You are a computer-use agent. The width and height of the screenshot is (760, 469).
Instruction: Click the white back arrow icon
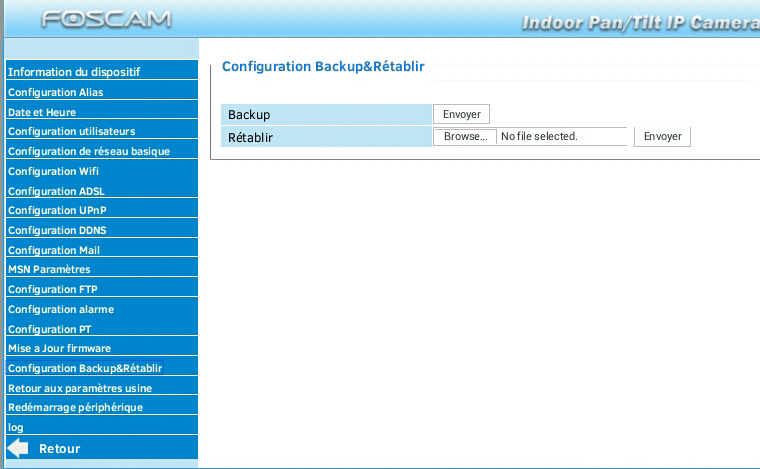pos(18,448)
